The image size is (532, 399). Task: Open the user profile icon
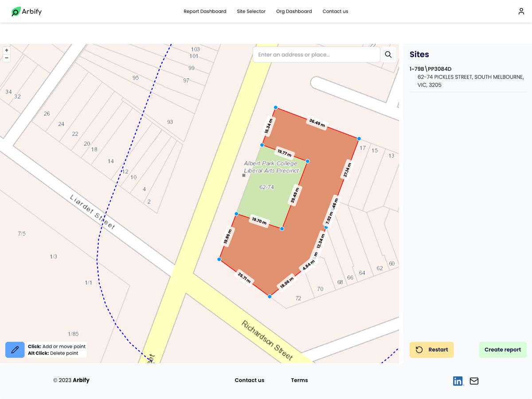[521, 11]
